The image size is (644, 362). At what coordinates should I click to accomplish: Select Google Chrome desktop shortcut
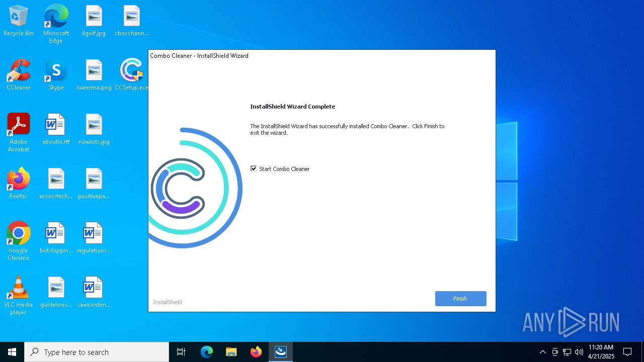click(x=19, y=241)
